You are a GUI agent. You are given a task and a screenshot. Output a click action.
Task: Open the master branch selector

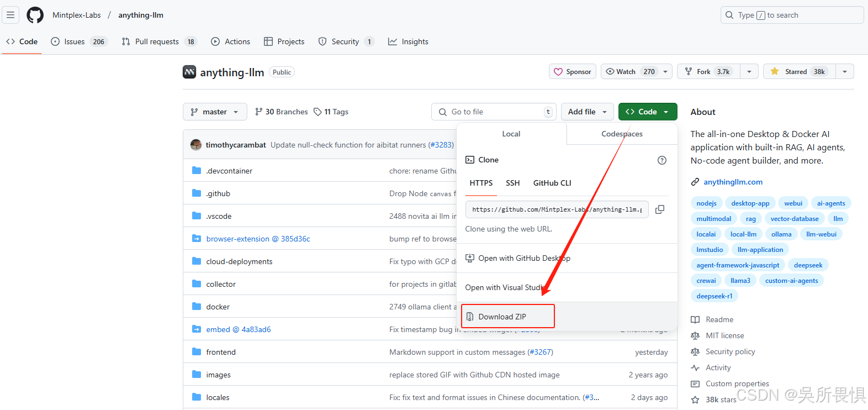[215, 112]
